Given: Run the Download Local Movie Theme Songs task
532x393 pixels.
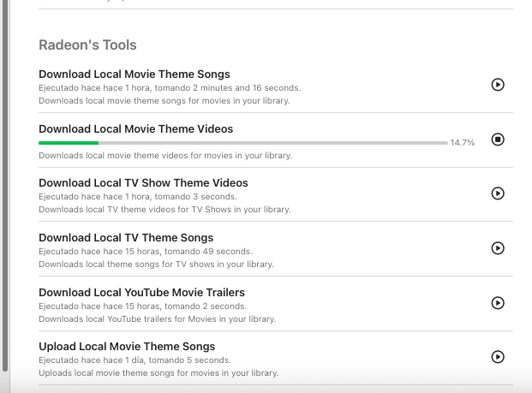Looking at the screenshot, I should pyautogui.click(x=498, y=85).
